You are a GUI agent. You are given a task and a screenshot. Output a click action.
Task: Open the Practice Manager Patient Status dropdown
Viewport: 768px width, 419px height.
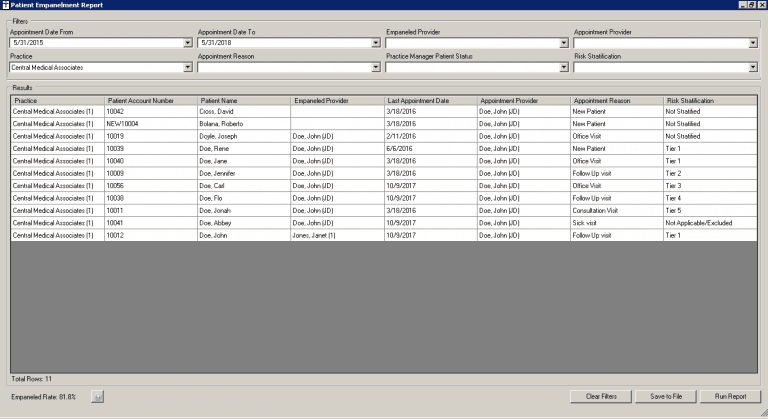[x=564, y=68]
